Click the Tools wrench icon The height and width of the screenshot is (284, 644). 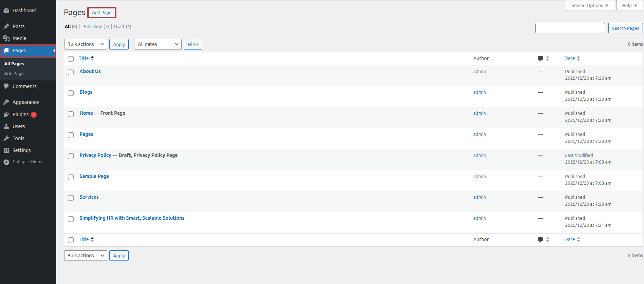[6, 138]
